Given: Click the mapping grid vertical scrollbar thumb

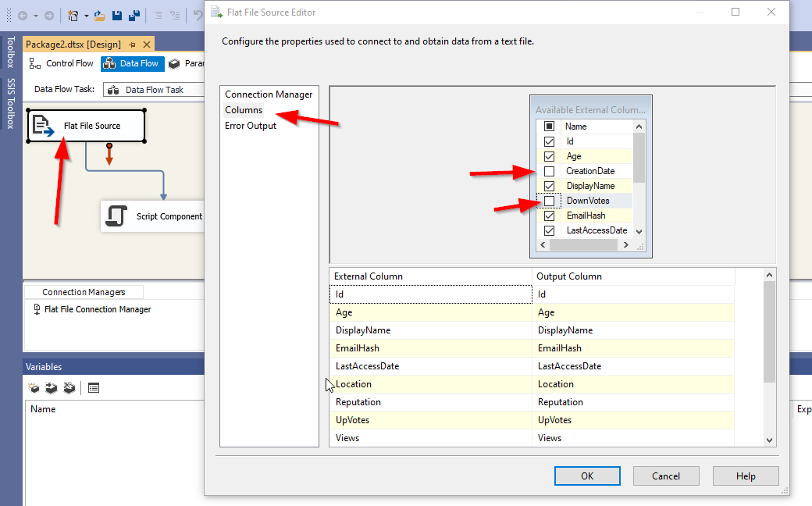Looking at the screenshot, I should coord(770,333).
